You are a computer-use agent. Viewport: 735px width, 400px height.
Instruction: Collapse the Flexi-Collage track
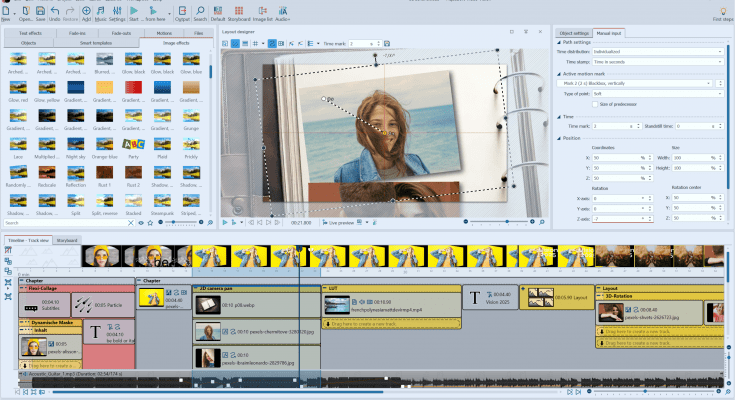click(22, 288)
